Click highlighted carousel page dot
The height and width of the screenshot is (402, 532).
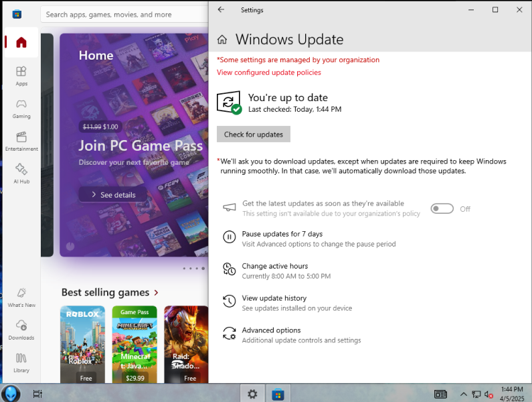click(203, 269)
